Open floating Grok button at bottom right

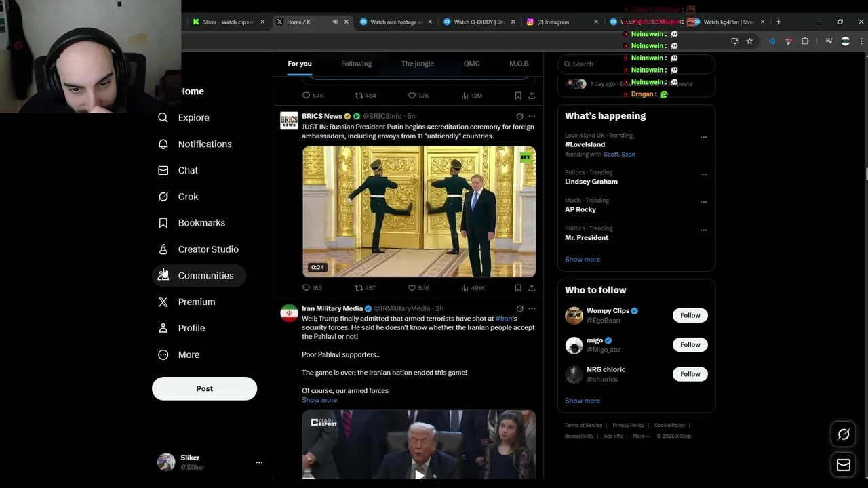pos(844,434)
